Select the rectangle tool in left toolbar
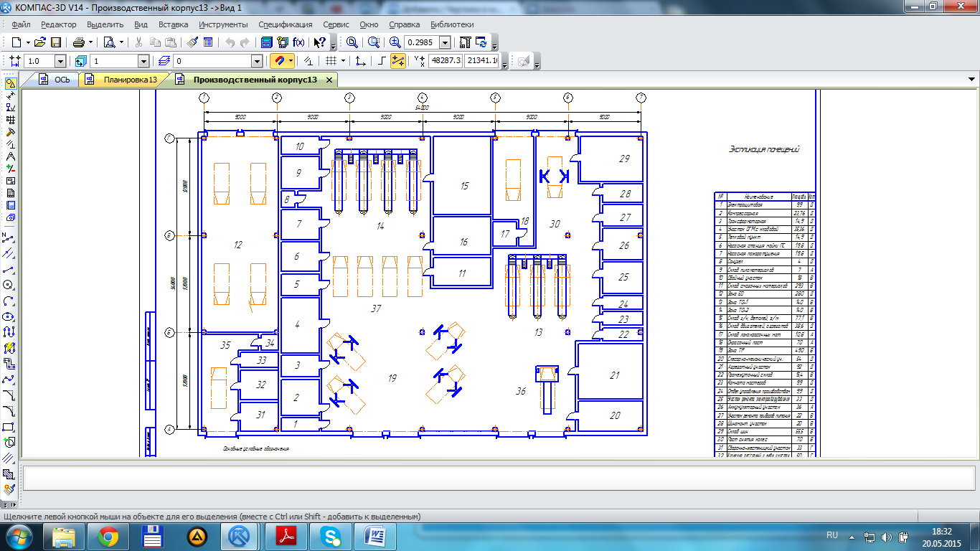 [x=9, y=427]
